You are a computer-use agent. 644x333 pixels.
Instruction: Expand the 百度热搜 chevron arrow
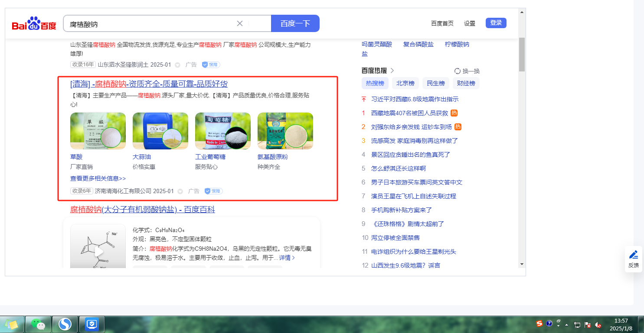(392, 71)
